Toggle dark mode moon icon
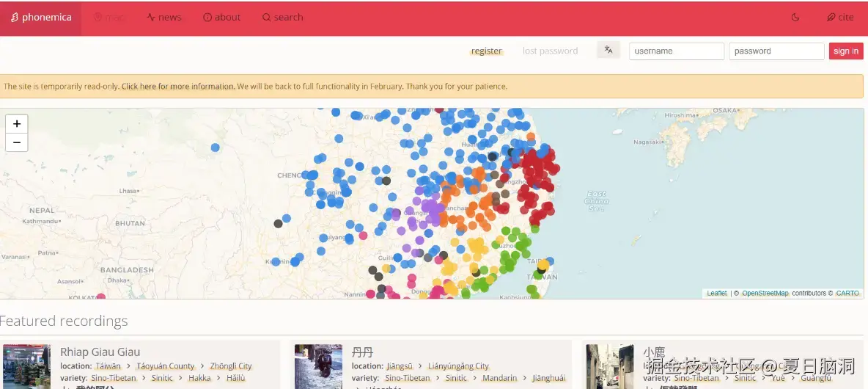Screen dimensions: 868x389 tap(795, 18)
